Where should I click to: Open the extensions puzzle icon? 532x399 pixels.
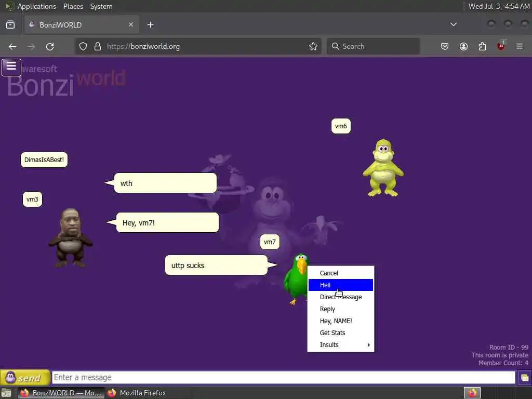click(482, 46)
